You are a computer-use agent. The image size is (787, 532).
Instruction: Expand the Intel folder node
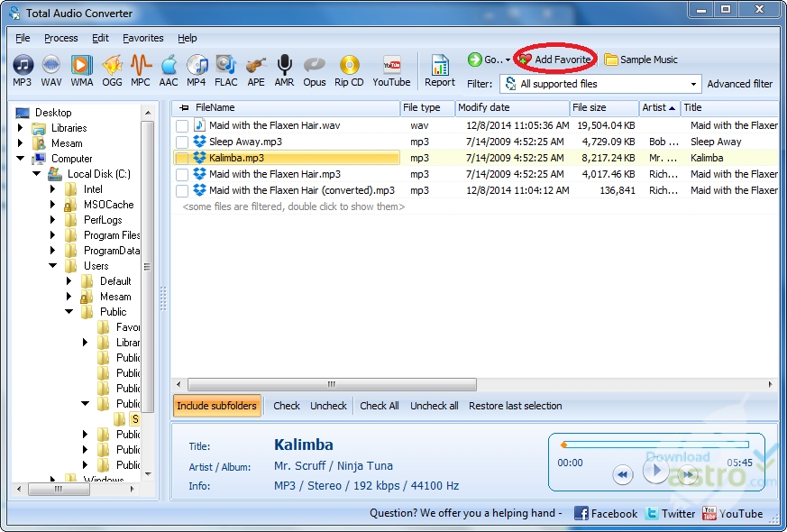point(52,188)
